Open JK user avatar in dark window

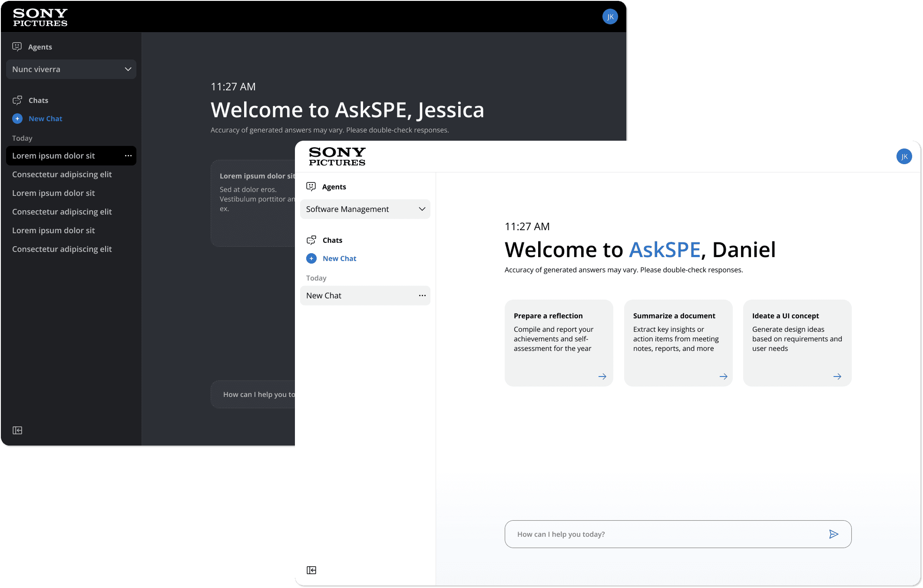coord(610,17)
